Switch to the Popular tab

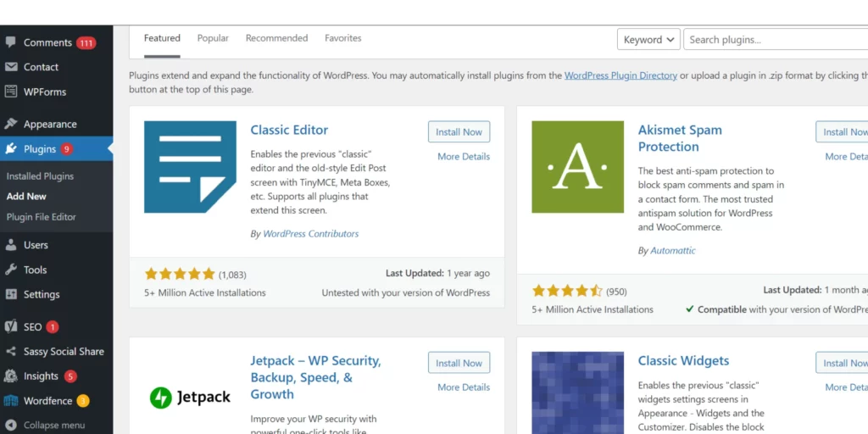tap(213, 38)
